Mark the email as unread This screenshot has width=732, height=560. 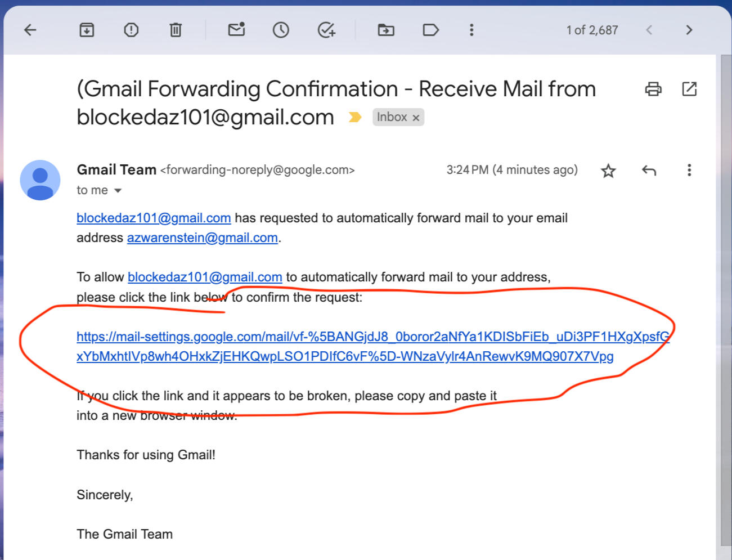236,29
